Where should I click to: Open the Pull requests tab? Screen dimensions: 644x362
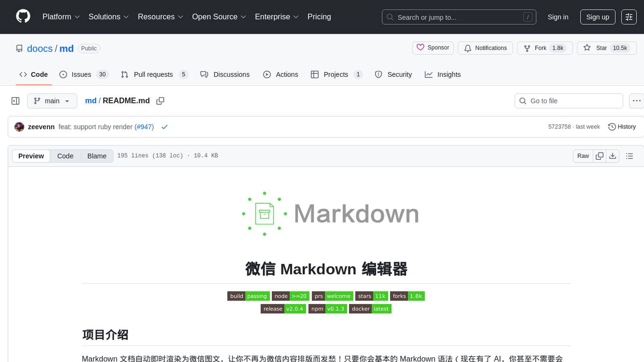coord(154,74)
